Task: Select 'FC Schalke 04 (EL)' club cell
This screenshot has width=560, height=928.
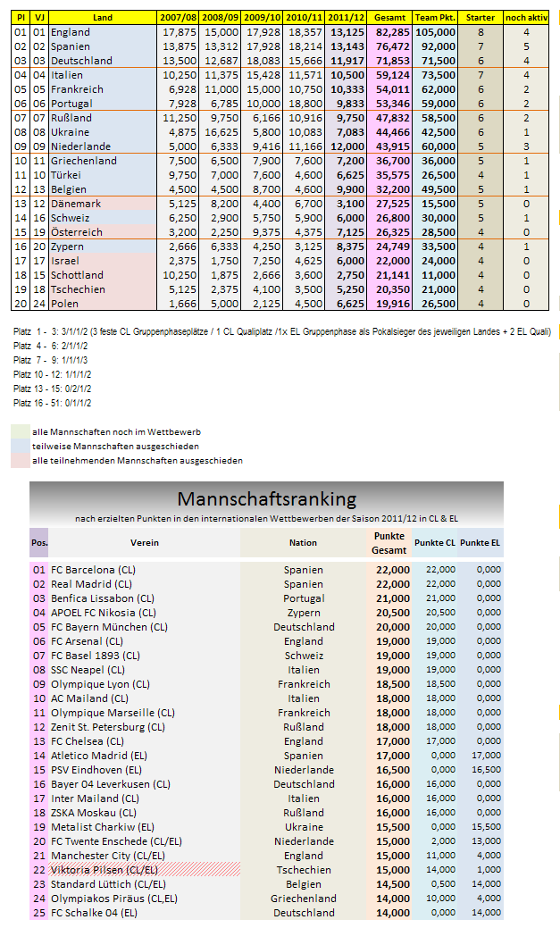Action: click(x=145, y=913)
